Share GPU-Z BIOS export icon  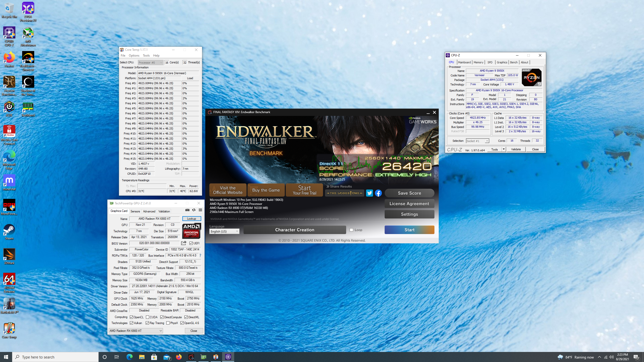184,243
